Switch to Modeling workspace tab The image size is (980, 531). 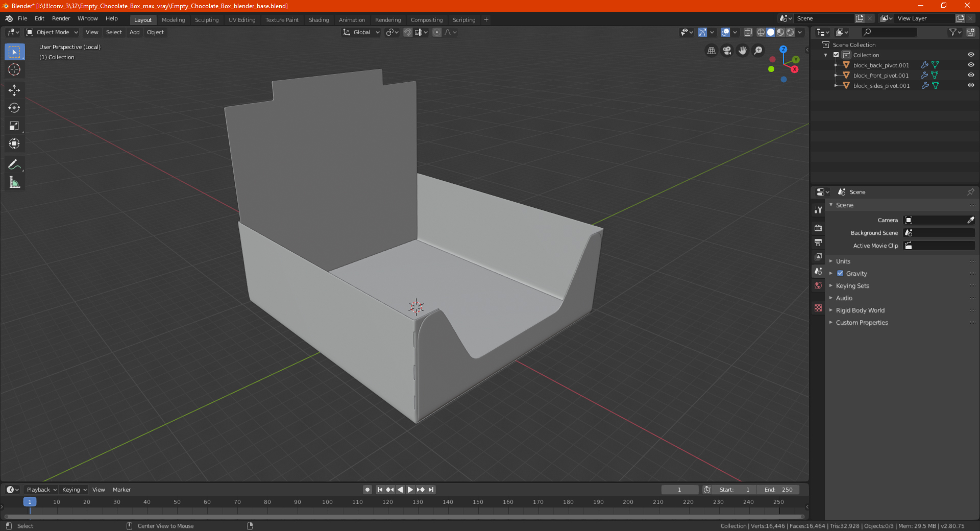point(173,20)
